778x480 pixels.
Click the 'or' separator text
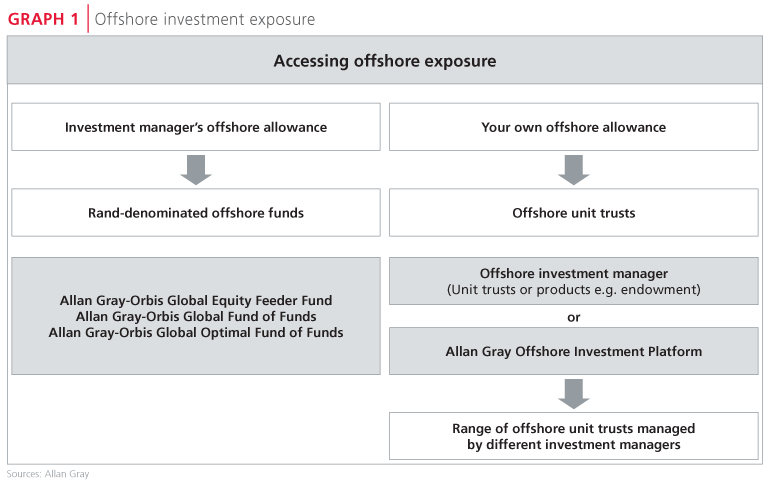(574, 317)
